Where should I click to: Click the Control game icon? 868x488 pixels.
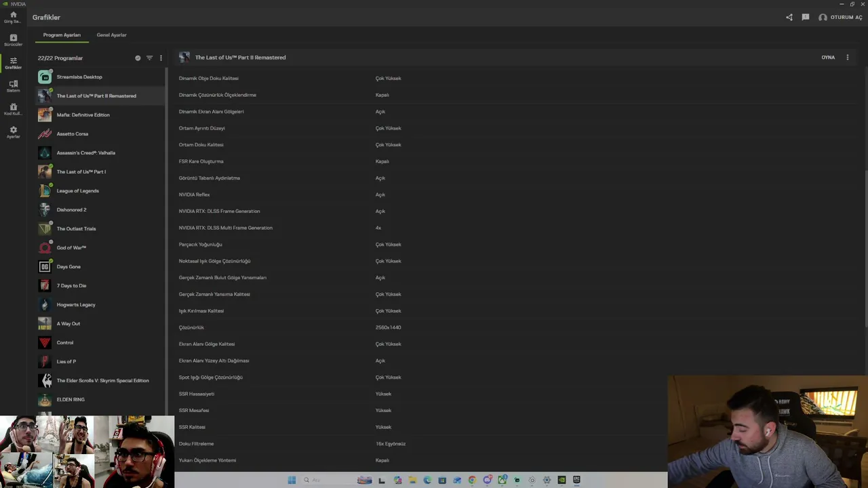(x=45, y=343)
